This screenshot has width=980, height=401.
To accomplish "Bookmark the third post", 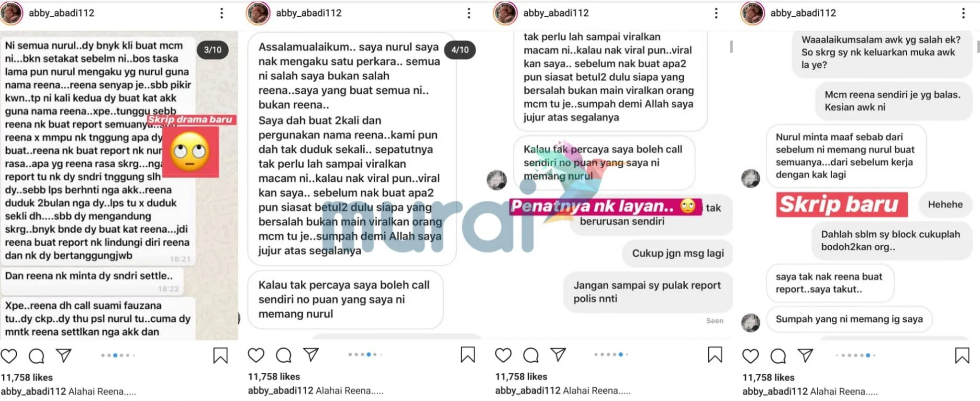I will (x=715, y=355).
